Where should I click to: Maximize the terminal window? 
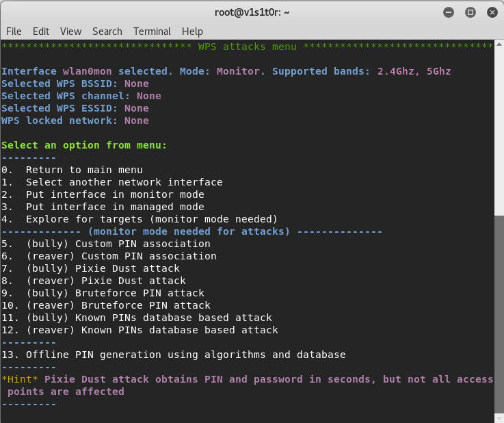coord(470,12)
